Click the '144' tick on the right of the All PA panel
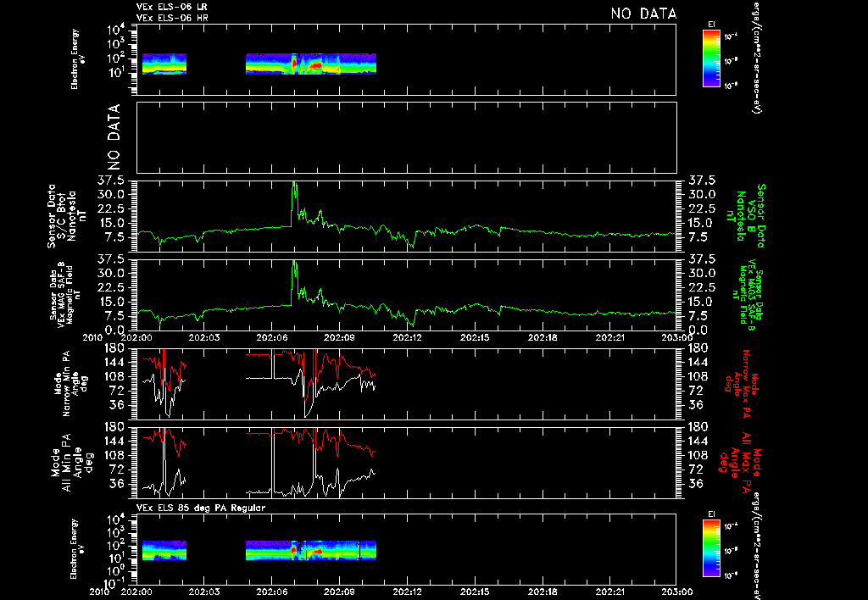The height and width of the screenshot is (600, 868). tap(698, 442)
